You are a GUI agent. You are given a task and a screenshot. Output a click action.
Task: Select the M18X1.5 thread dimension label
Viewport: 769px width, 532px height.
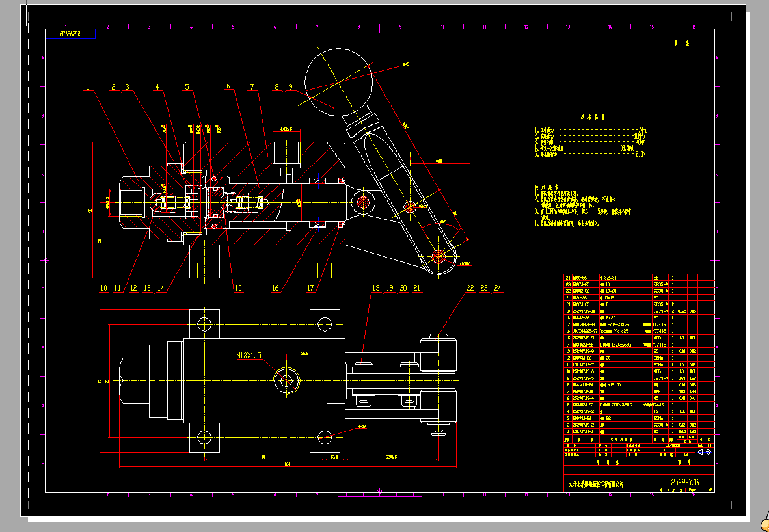click(248, 354)
